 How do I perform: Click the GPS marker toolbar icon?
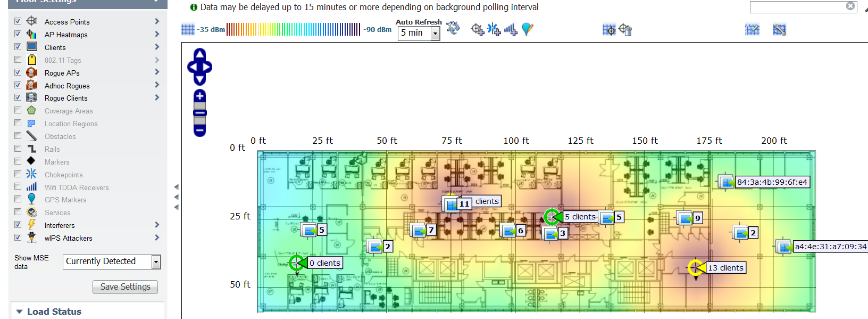pyautogui.click(x=527, y=29)
